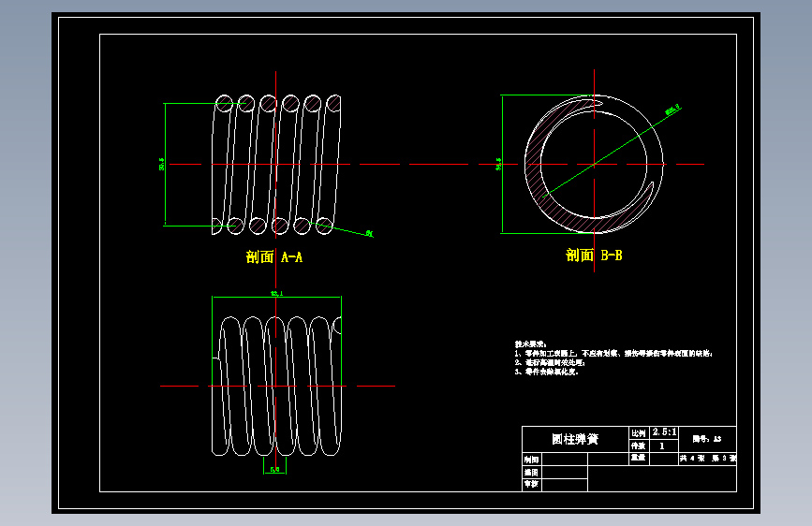Click the '2.5:1' scale value
Image resolution: width=812 pixels, height=526 pixels.
[664, 431]
